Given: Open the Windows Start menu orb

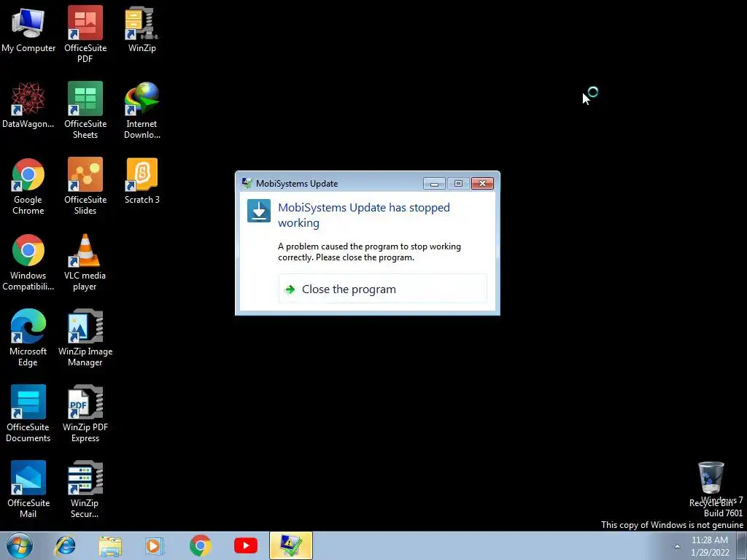Looking at the screenshot, I should pyautogui.click(x=20, y=545).
